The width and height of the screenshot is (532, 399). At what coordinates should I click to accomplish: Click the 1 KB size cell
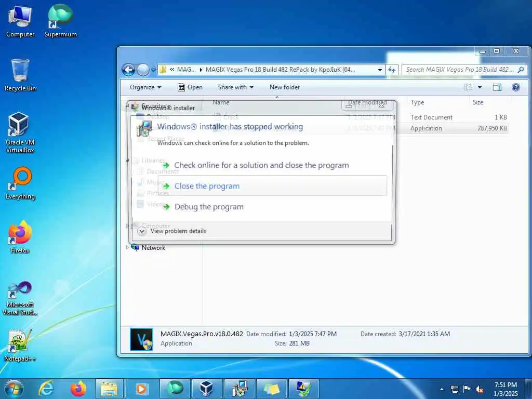click(500, 117)
